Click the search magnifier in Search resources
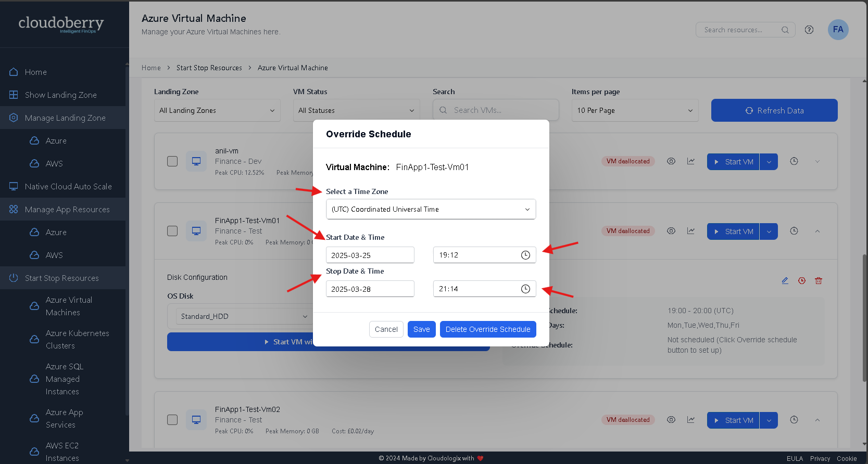 (785, 30)
